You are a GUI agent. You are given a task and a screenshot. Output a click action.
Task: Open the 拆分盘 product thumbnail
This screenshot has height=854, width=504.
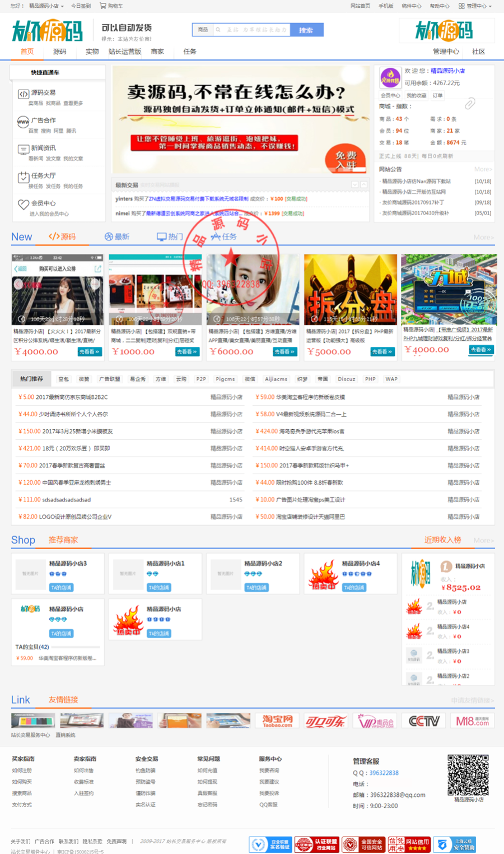(x=351, y=290)
